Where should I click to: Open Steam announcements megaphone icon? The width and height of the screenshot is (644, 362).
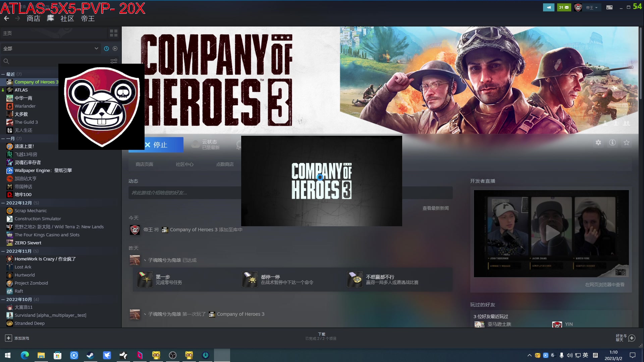pos(549,7)
